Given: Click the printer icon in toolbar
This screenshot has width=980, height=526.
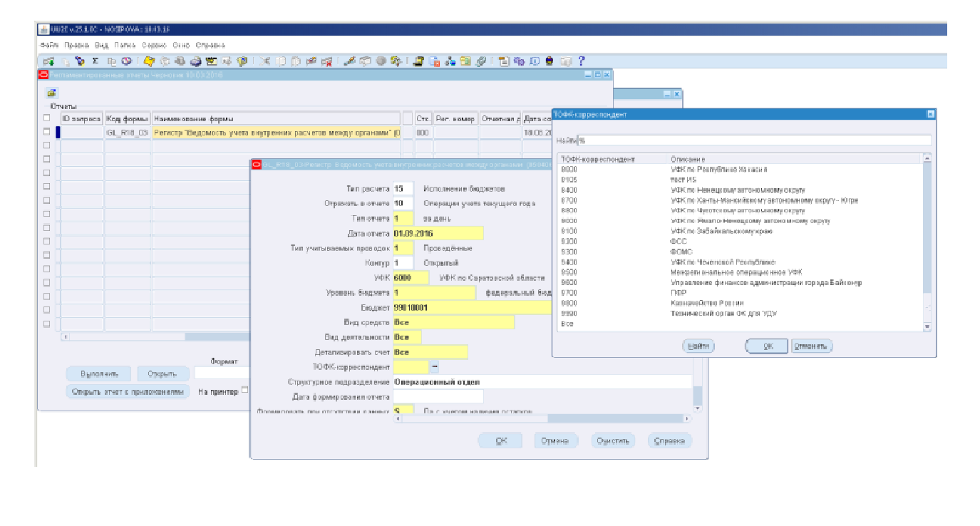Looking at the screenshot, I should click(195, 61).
